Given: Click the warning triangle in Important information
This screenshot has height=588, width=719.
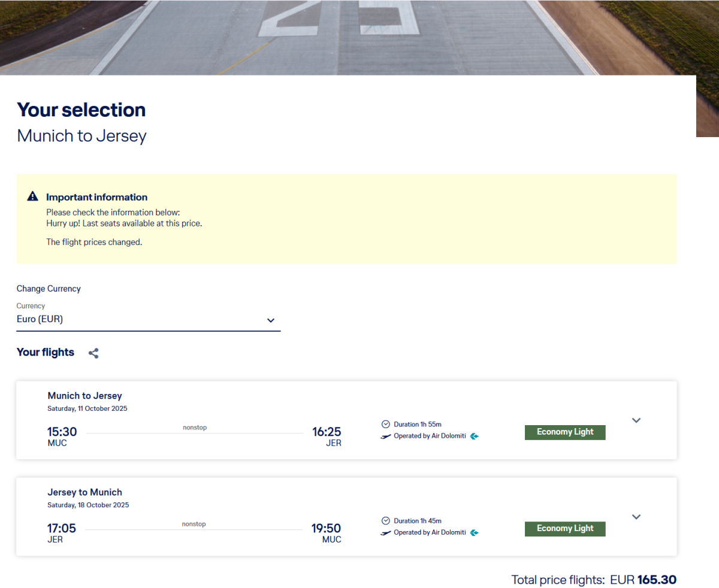Looking at the screenshot, I should [x=33, y=196].
